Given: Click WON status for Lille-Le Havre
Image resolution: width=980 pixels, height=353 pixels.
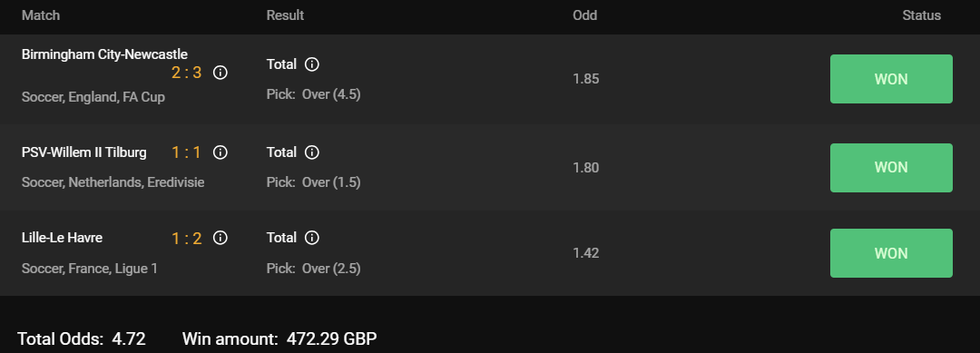Looking at the screenshot, I should (x=891, y=253).
